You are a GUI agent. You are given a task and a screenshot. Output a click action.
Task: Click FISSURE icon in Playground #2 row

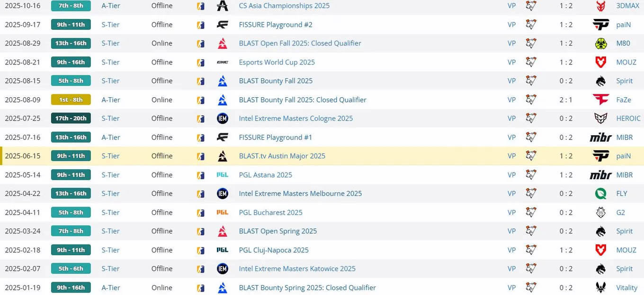pyautogui.click(x=222, y=25)
